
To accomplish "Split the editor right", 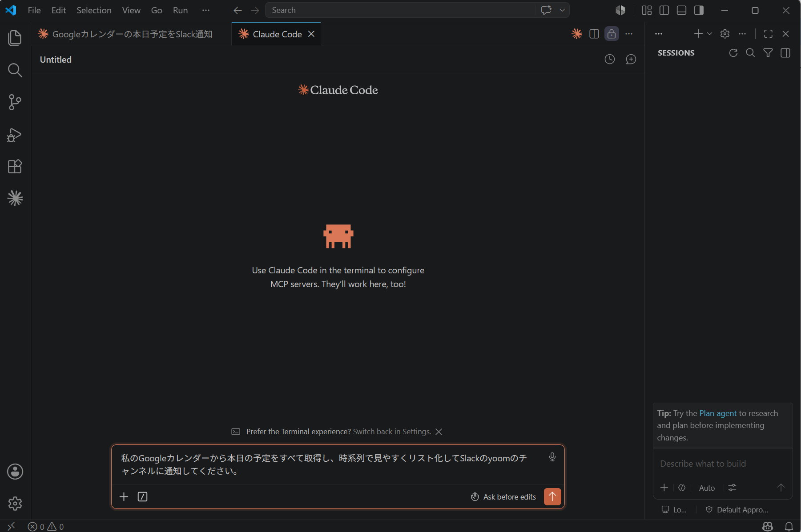I will point(594,34).
